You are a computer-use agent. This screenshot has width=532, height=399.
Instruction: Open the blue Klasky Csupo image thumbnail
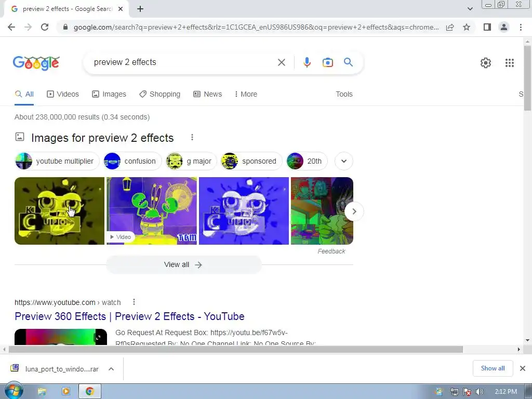pyautogui.click(x=244, y=211)
